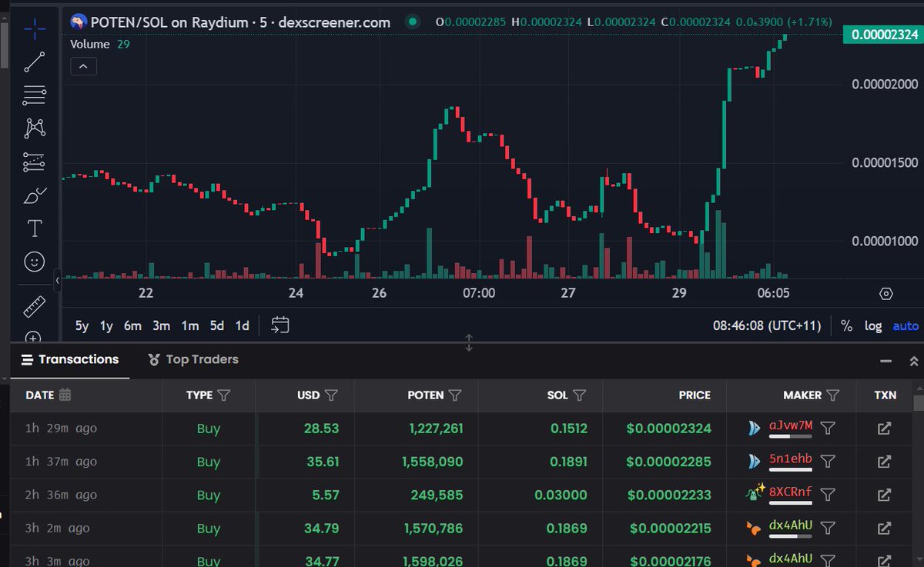Image resolution: width=924 pixels, height=567 pixels.
Task: Filter by MAKER column
Action: coord(832,395)
